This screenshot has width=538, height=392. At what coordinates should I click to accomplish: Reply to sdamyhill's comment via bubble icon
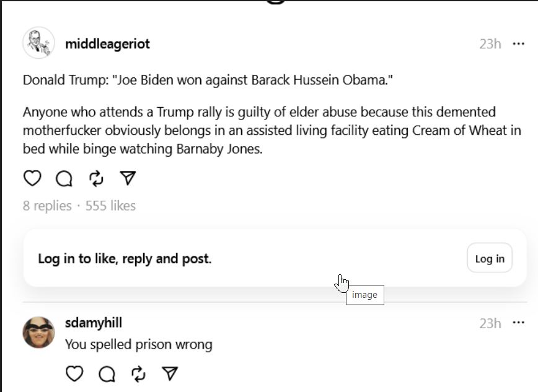click(107, 373)
